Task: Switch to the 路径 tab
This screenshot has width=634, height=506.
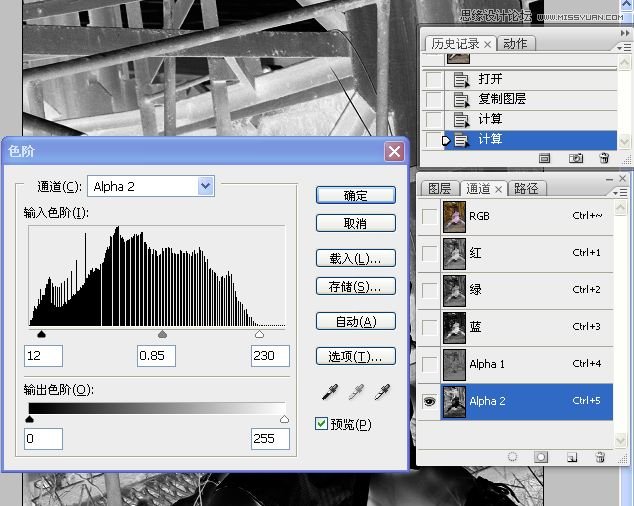Action: pyautogui.click(x=526, y=188)
